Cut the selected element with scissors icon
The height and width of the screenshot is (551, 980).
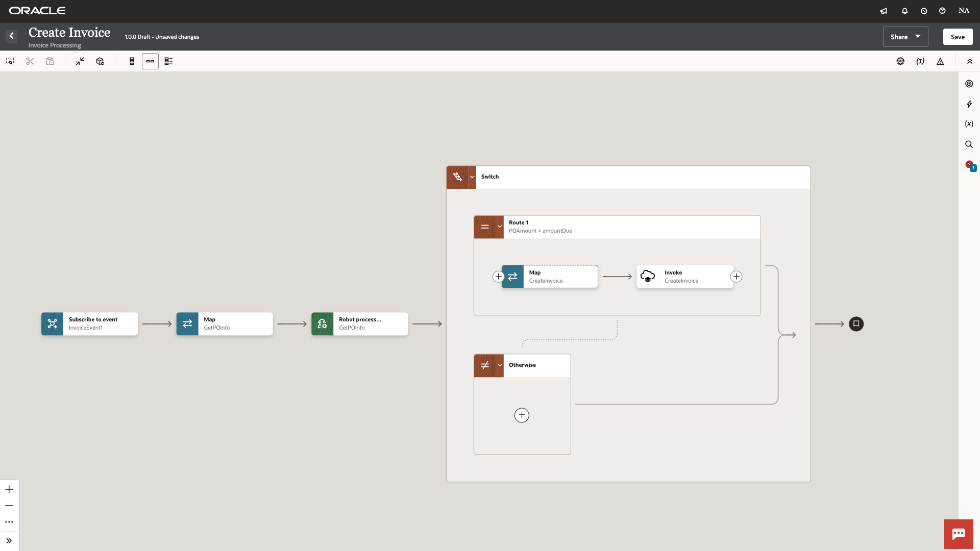(29, 61)
